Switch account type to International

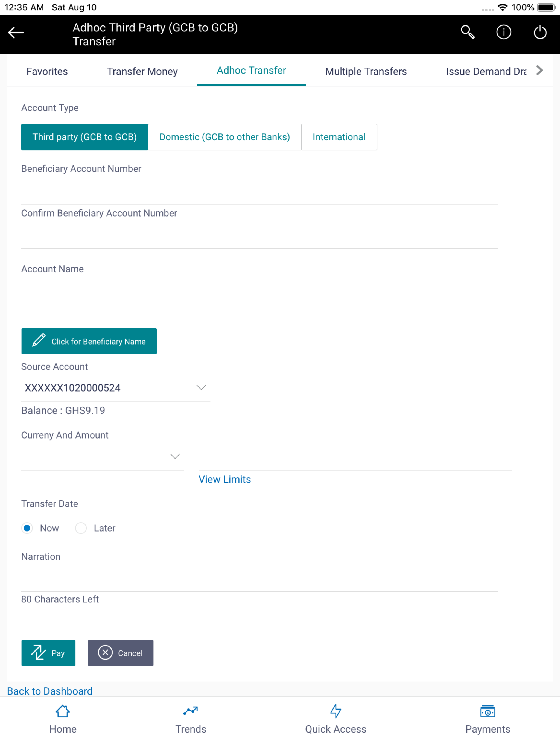tap(339, 137)
